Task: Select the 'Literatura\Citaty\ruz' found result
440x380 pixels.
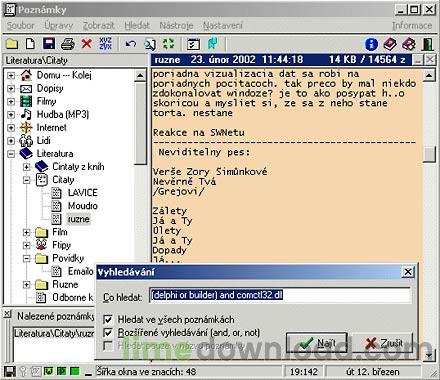Action: tap(54, 333)
